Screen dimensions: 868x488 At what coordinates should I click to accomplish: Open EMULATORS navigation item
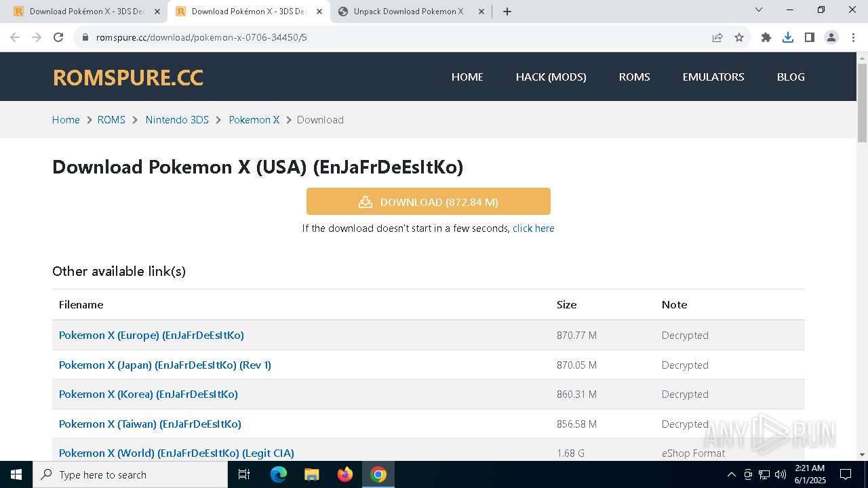[713, 77]
